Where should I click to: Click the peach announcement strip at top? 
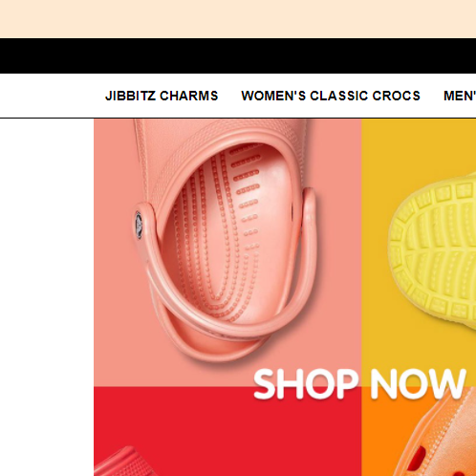coord(238,19)
